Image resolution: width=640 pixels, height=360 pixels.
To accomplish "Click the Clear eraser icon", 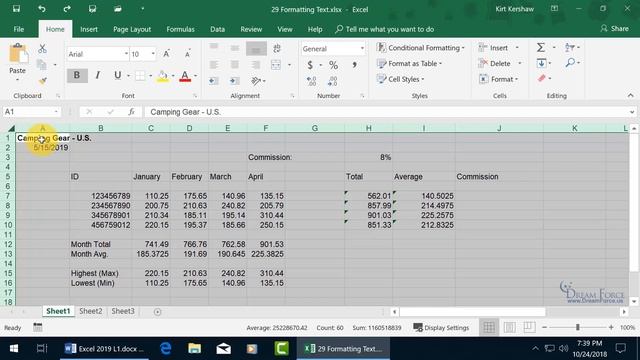I will point(542,78).
